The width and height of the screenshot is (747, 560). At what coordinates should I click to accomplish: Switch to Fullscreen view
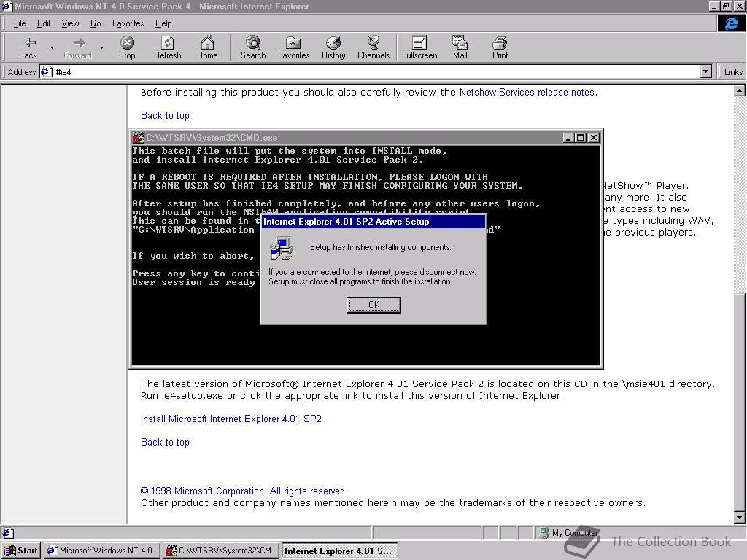pyautogui.click(x=419, y=47)
